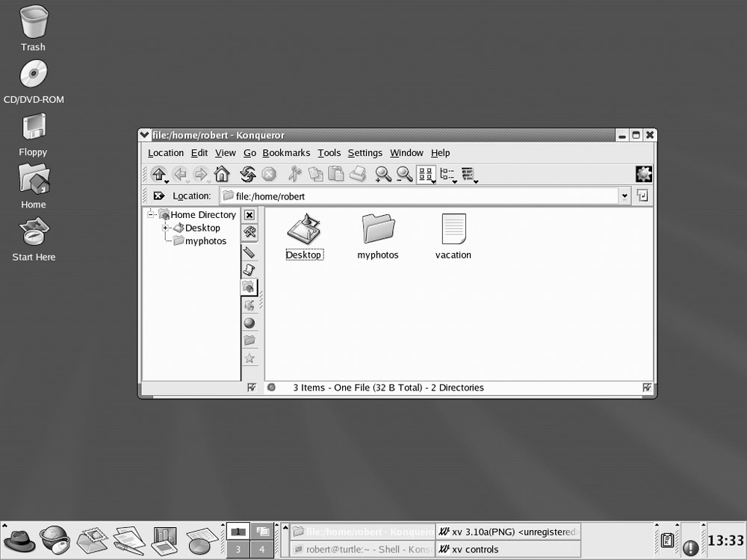Toggle the link-view checkbox at main status bar right

(647, 388)
